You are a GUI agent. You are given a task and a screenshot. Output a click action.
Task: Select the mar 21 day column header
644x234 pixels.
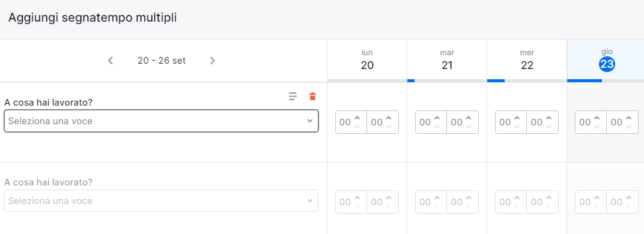pyautogui.click(x=447, y=60)
